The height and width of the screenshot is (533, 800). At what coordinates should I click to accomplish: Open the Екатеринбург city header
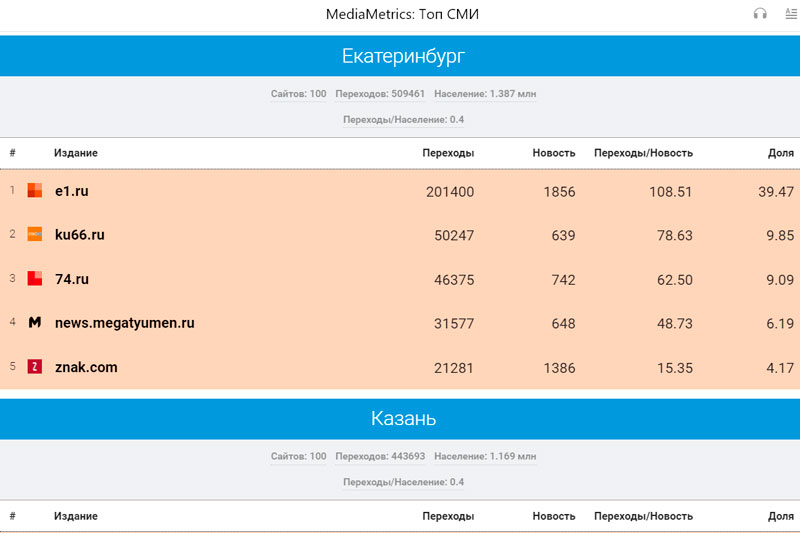point(403,56)
